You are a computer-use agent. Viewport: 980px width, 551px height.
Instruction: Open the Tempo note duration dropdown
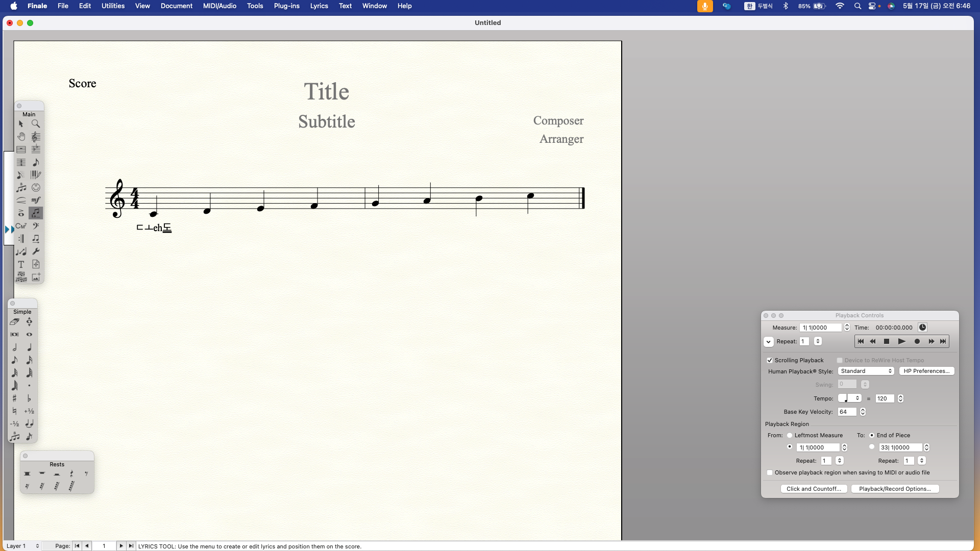tap(850, 398)
